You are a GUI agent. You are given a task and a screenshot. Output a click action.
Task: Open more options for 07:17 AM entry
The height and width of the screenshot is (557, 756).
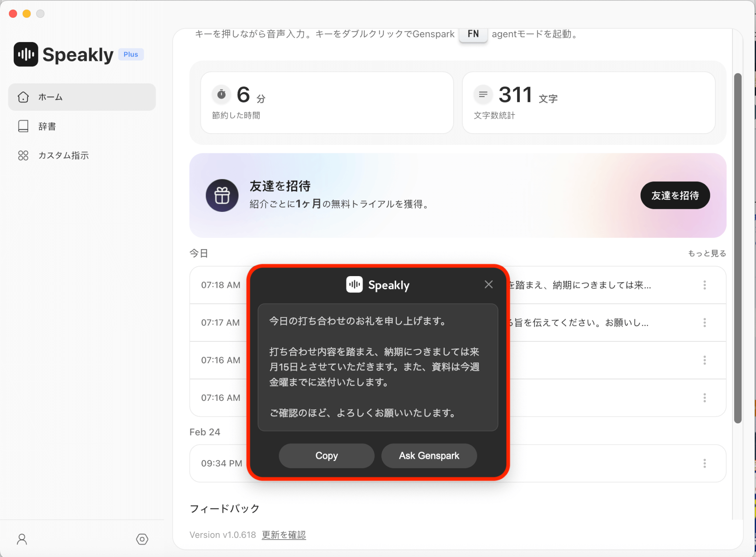(x=704, y=323)
